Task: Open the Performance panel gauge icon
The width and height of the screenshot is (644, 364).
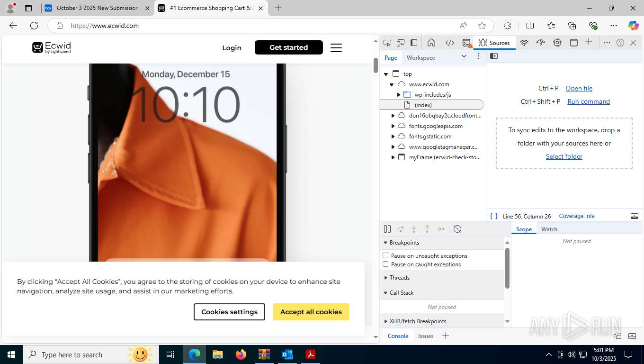Action: 541,43
